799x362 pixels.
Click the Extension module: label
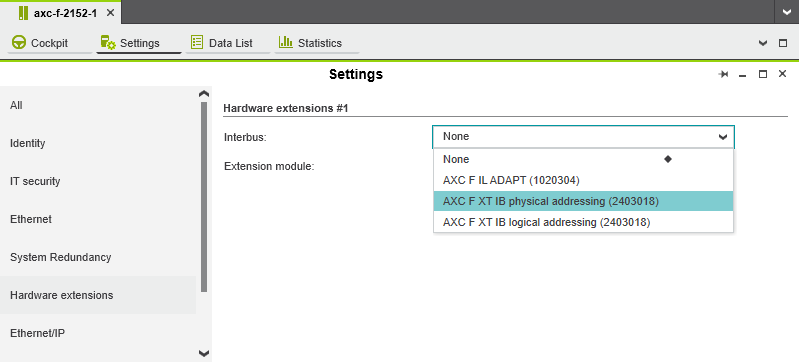[269, 166]
